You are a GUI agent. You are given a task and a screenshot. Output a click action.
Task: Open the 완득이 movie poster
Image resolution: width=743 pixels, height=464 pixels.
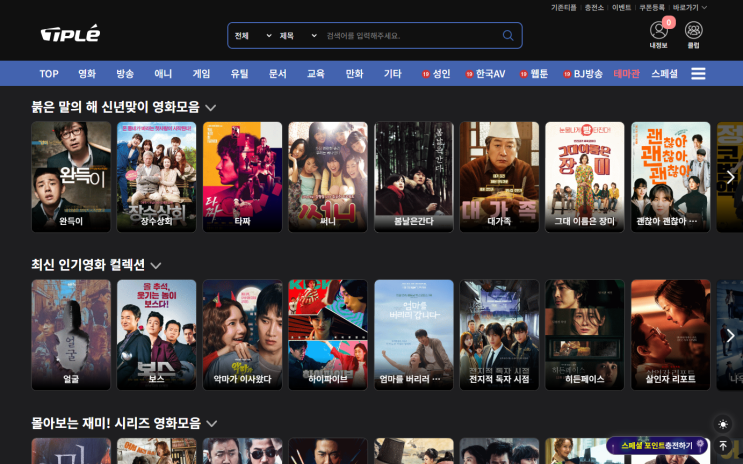pyautogui.click(x=71, y=177)
